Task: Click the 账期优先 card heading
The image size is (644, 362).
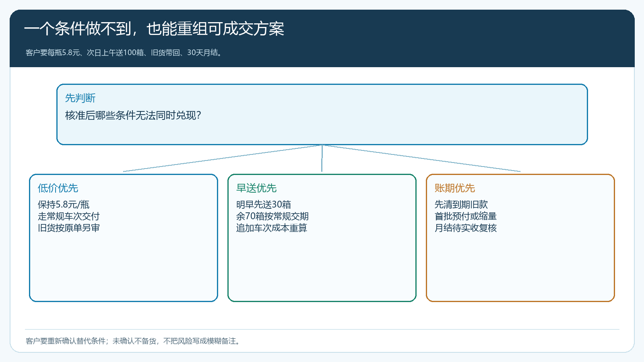Action: click(455, 188)
